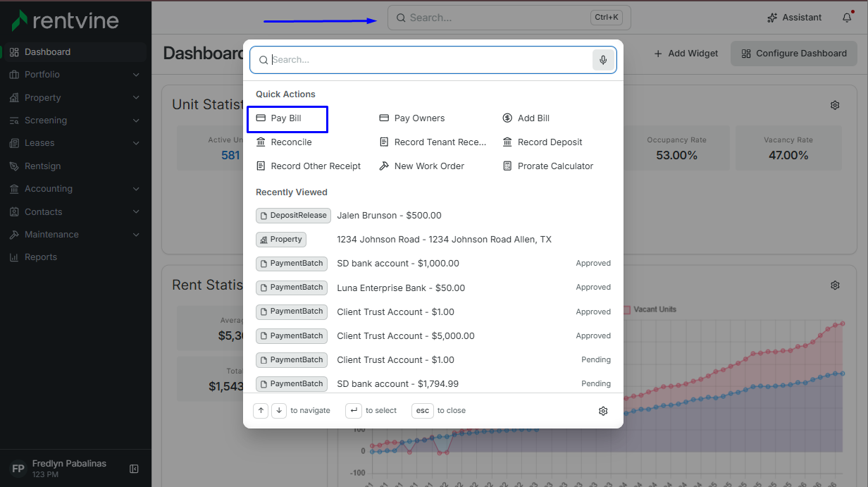Collapse sidebar icon beside Fredlyn Pabalinas

click(134, 469)
